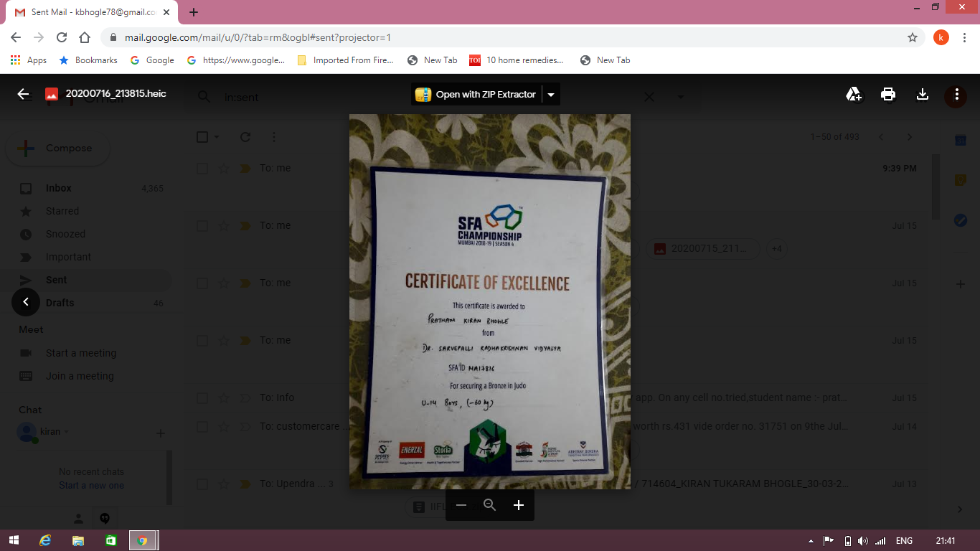980x551 pixels.
Task: Open the Gmail list more-actions menu
Action: pyautogui.click(x=274, y=137)
